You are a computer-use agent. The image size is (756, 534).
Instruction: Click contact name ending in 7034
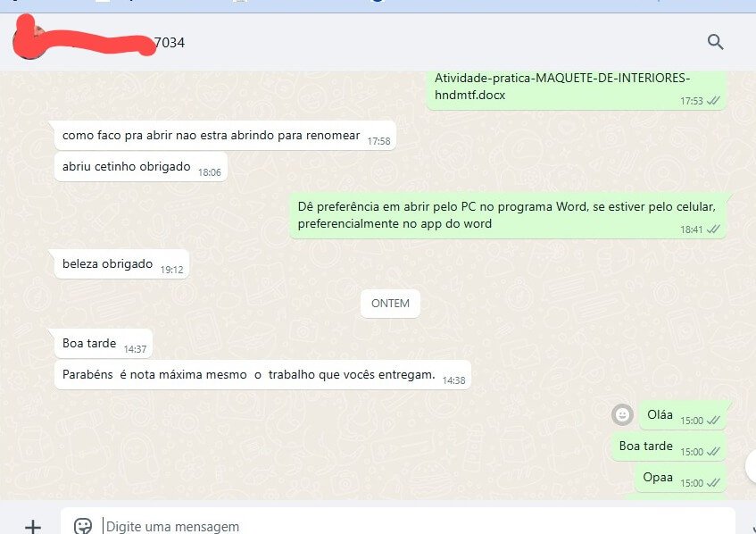(169, 43)
